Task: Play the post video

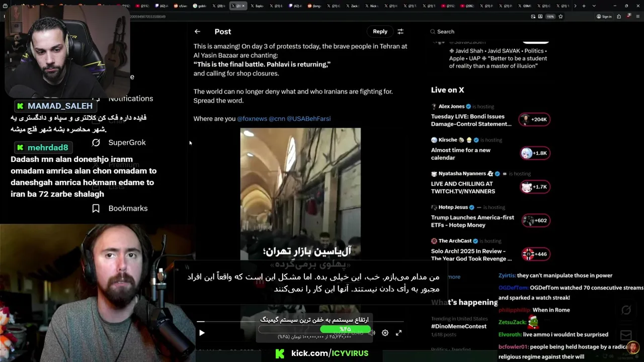Action: tap(202, 333)
